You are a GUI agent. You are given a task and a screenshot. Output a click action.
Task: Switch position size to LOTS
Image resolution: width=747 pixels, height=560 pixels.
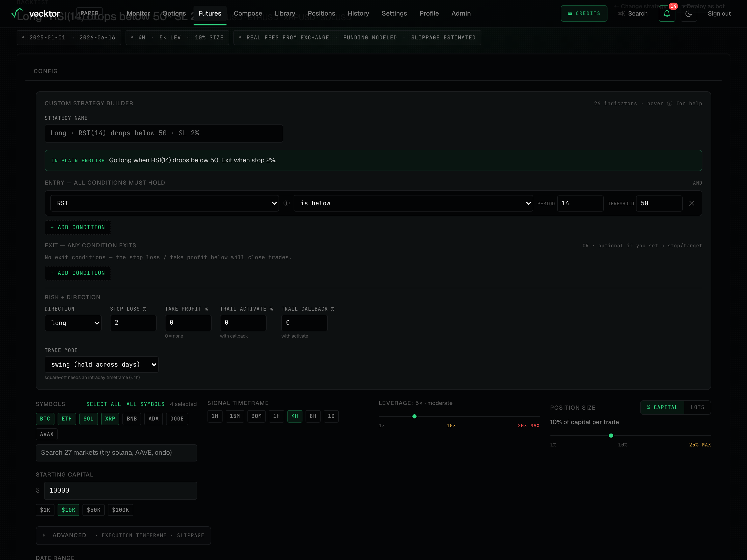[697, 408]
